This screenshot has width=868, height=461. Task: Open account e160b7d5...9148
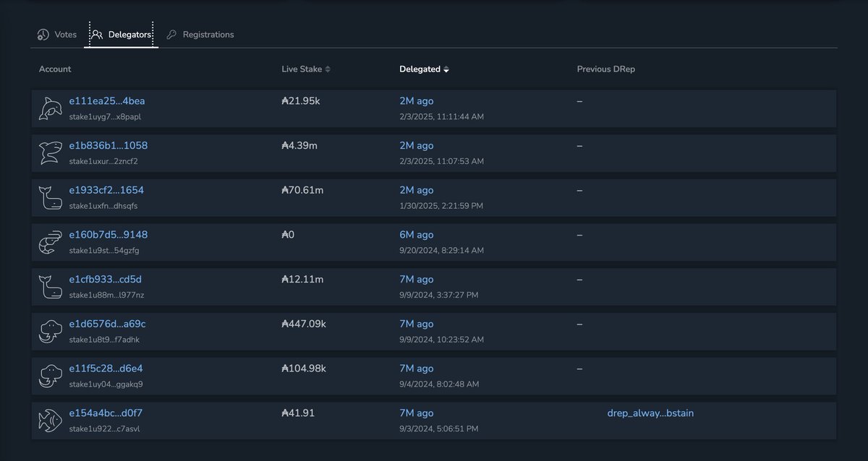pos(109,236)
